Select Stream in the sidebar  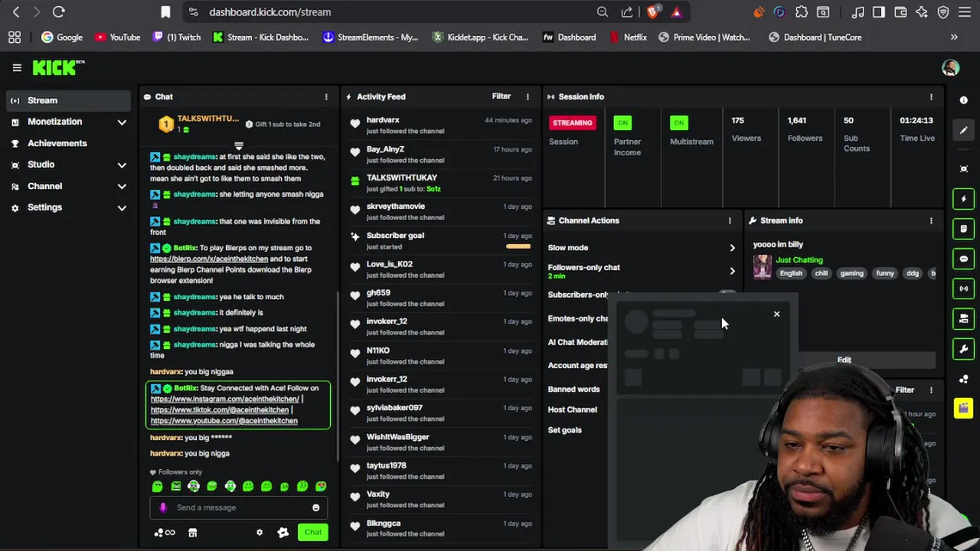tap(69, 100)
